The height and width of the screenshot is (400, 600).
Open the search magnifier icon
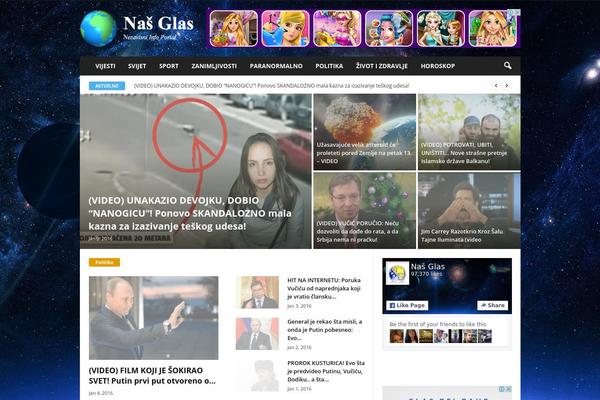pyautogui.click(x=508, y=66)
